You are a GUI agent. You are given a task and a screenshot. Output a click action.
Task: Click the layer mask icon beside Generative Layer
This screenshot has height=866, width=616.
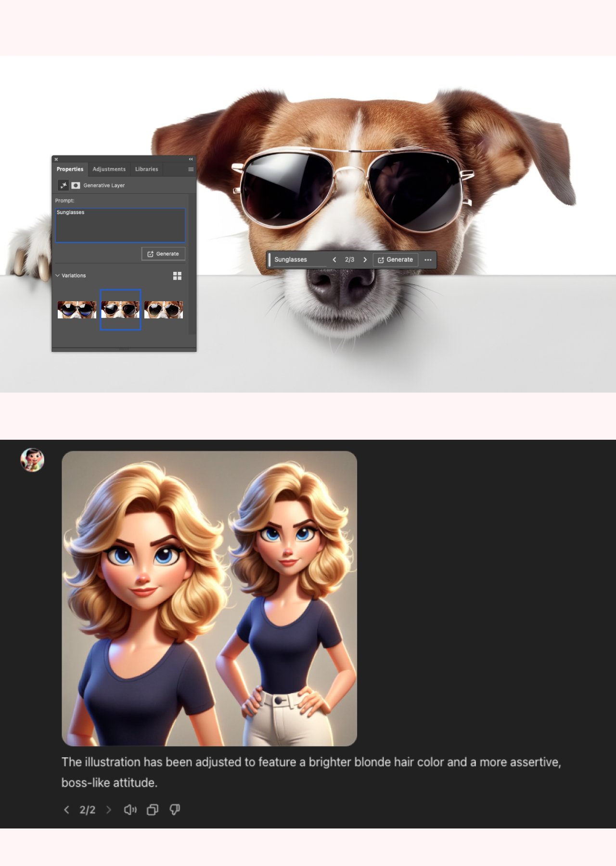point(76,185)
